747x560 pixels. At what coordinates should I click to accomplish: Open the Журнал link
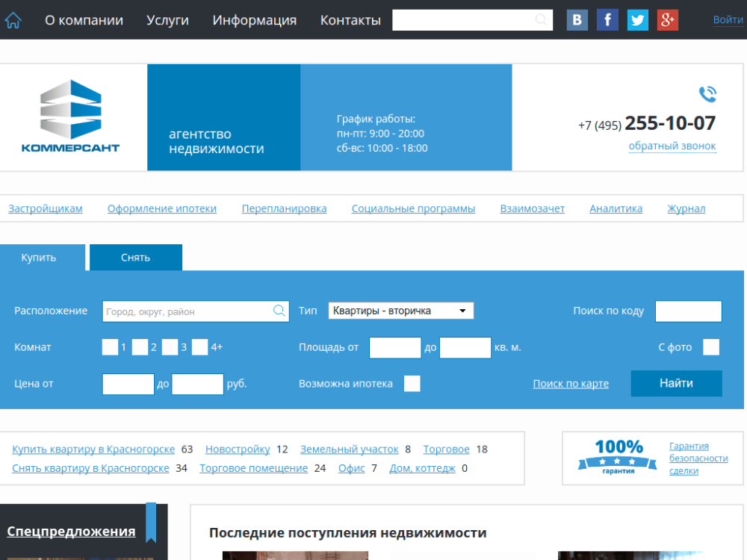pos(686,208)
